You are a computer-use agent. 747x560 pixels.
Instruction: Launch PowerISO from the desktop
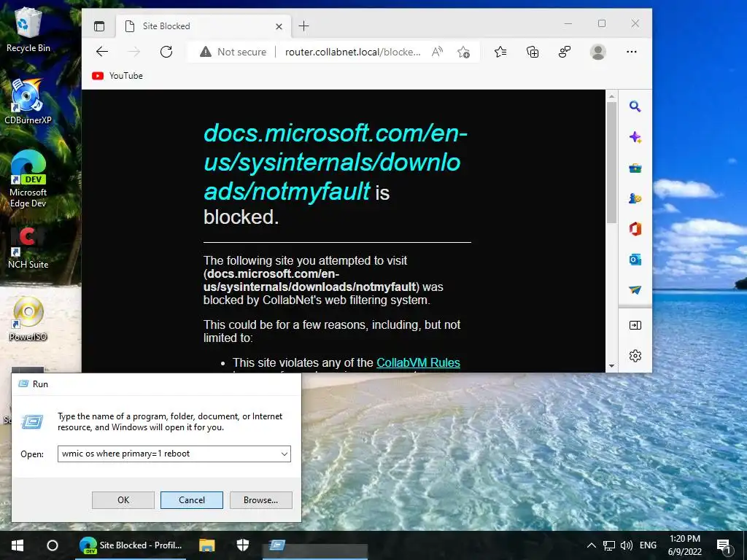click(28, 319)
